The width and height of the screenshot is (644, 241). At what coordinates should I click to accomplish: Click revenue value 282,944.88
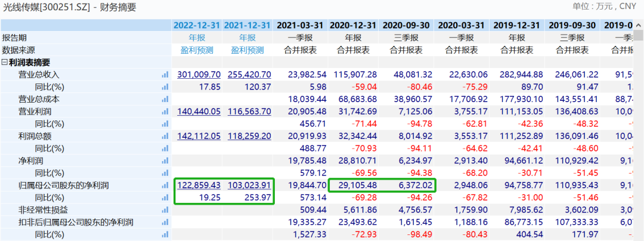(x=521, y=75)
